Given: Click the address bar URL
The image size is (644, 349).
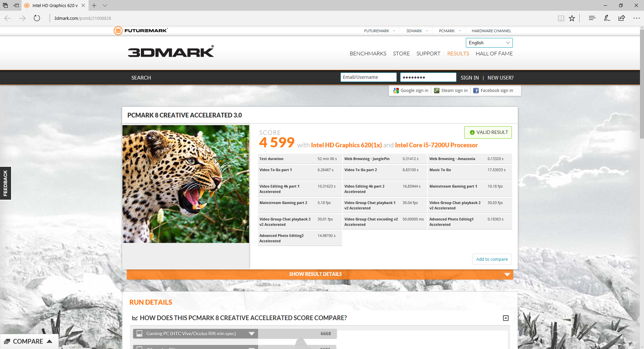Looking at the screenshot, I should point(83,18).
